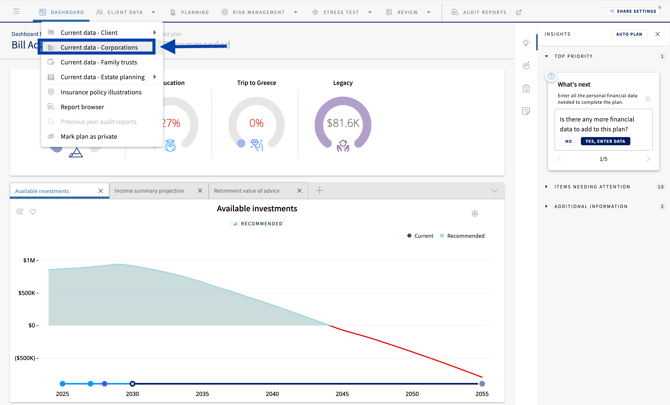Click the Family trusts menu icon
The image size is (670, 405).
coord(51,62)
